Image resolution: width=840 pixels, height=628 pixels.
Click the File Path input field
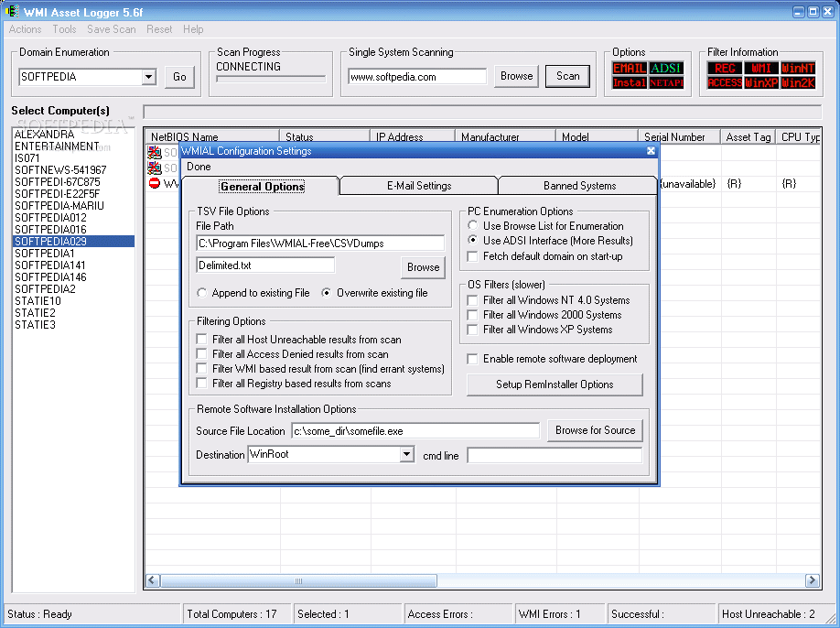pos(320,244)
